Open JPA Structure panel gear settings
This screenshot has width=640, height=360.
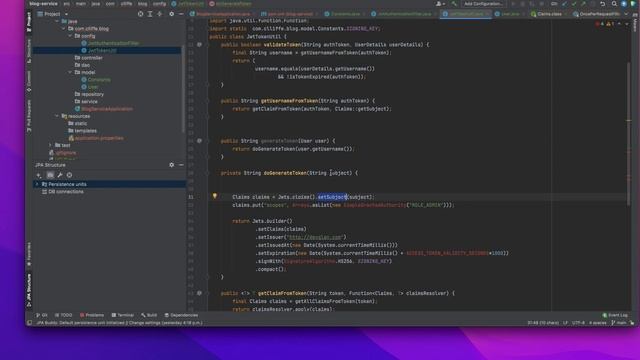pos(171,165)
